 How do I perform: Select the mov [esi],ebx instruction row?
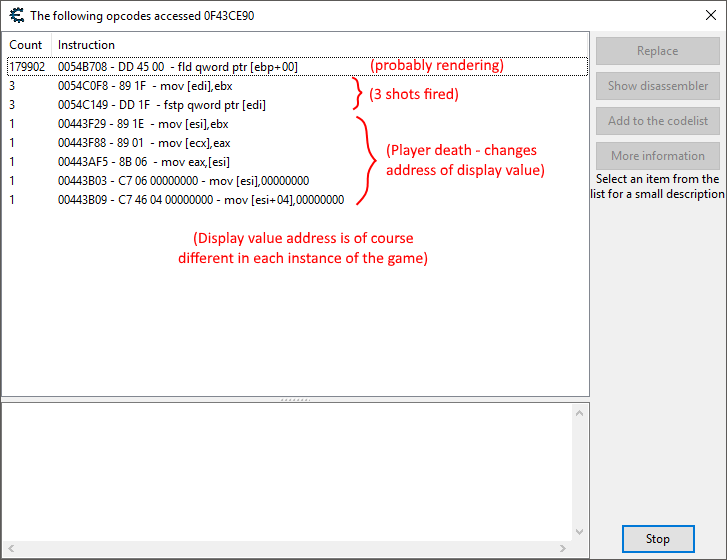pyautogui.click(x=144, y=124)
